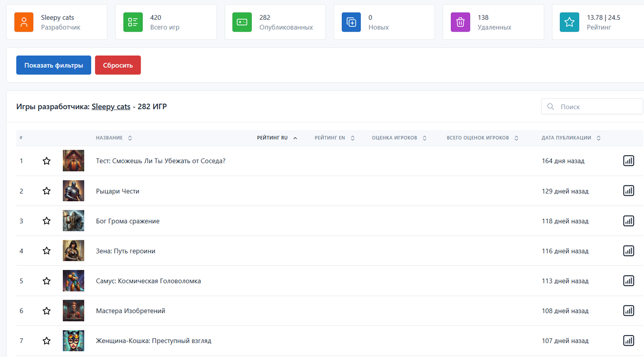The height and width of the screenshot is (357, 644).
Task: Open statistics chart for Тест: Сможешь Ли row
Action: [x=628, y=161]
